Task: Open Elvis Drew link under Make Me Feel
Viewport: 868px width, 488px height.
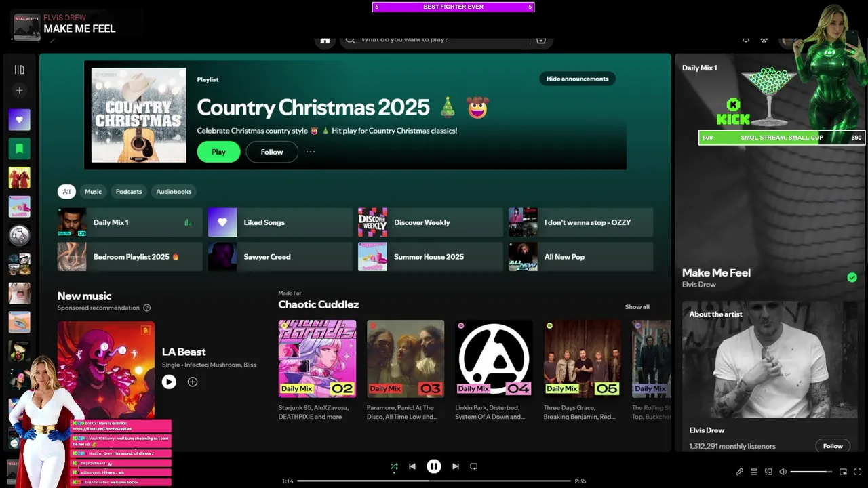Action: 698,285
